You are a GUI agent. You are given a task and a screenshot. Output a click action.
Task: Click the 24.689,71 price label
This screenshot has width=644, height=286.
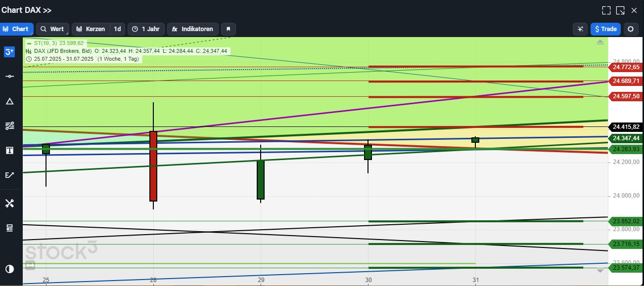[x=626, y=81]
